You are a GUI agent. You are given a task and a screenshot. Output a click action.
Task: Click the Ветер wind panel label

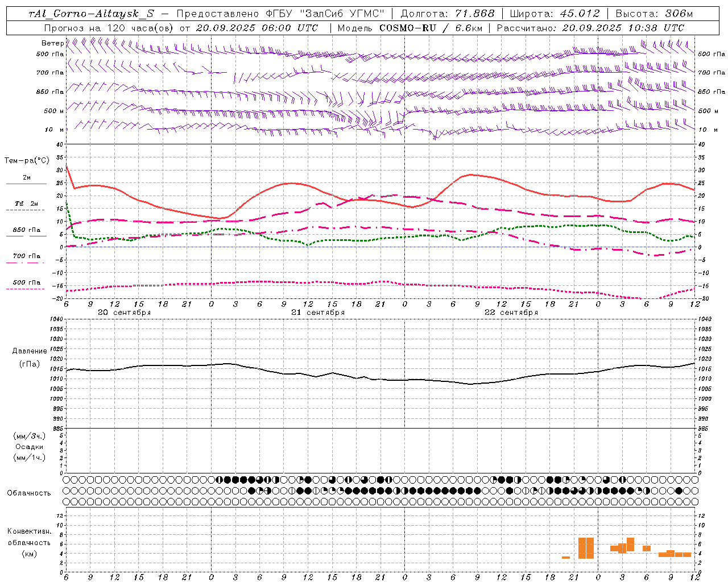52,43
